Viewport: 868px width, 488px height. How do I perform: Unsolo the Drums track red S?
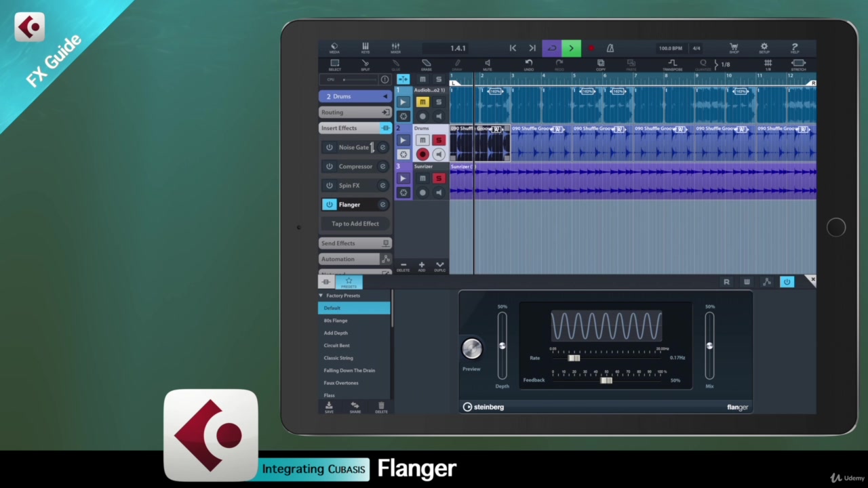click(x=438, y=140)
